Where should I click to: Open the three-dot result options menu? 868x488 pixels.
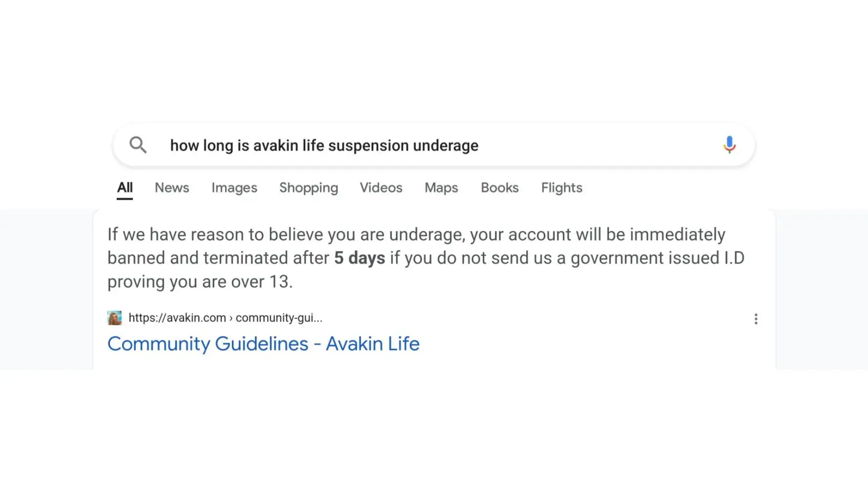[x=755, y=319]
